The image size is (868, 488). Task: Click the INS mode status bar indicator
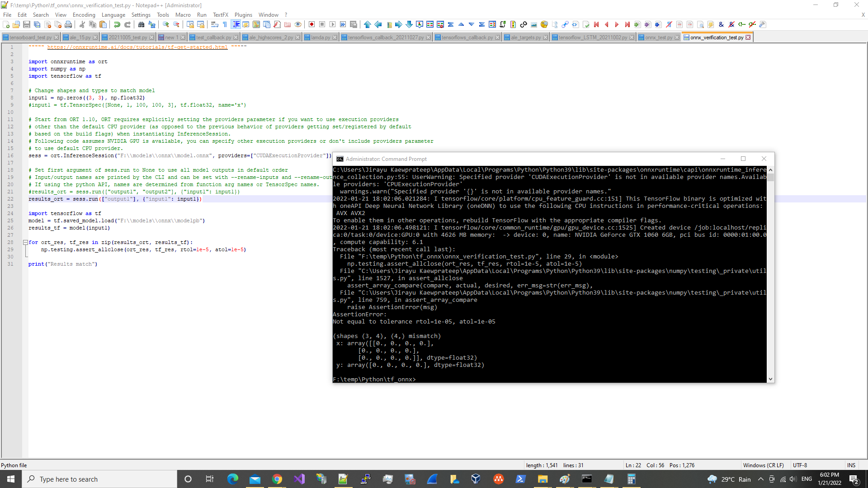click(851, 465)
